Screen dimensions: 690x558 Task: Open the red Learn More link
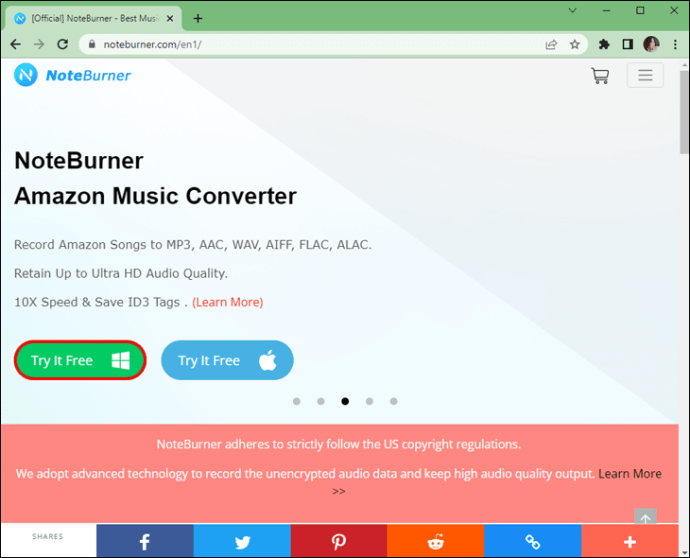pyautogui.click(x=228, y=302)
